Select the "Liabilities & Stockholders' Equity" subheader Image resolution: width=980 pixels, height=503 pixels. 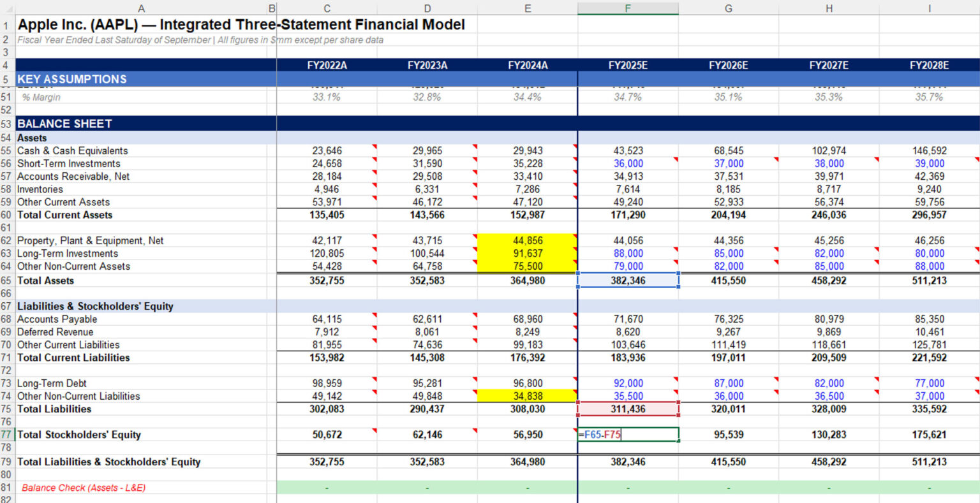[x=95, y=306]
